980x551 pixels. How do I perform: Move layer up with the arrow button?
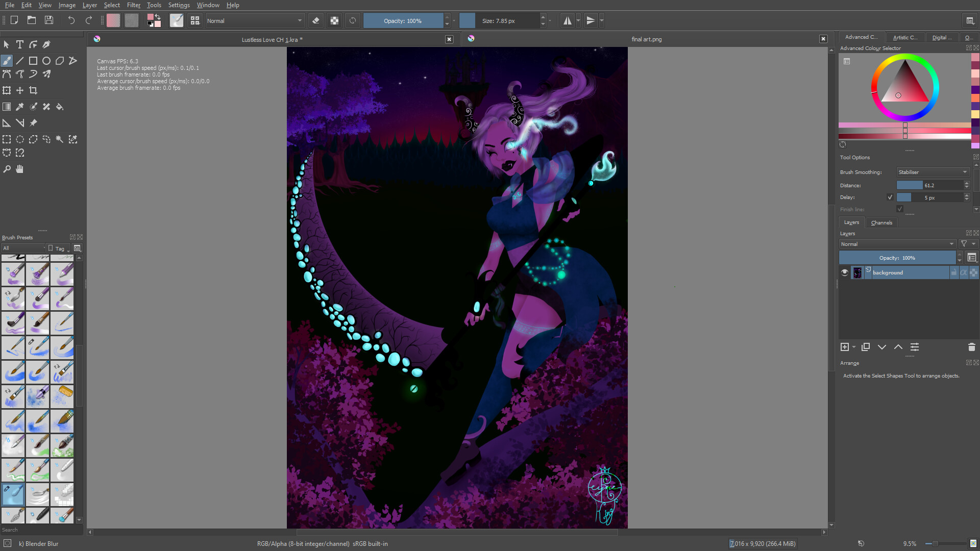pos(898,347)
